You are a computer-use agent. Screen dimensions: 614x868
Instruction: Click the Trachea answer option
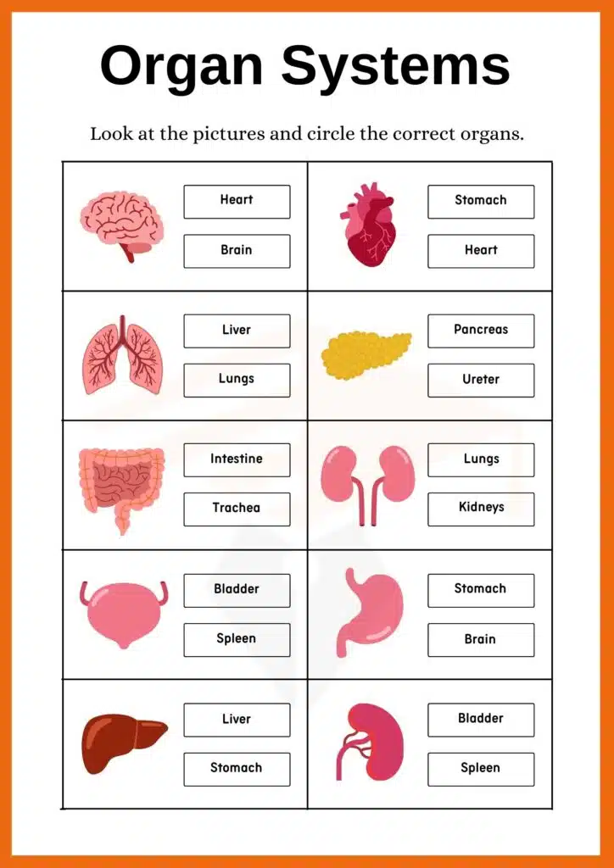[237, 509]
